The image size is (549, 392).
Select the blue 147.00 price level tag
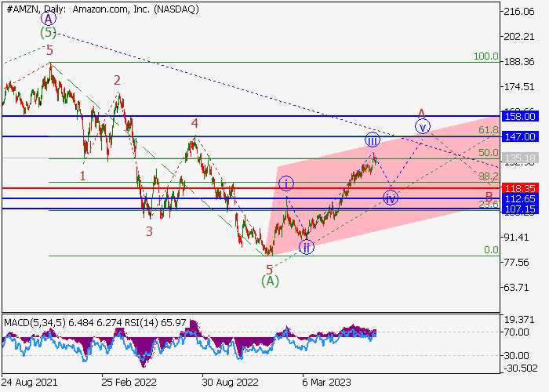pyautogui.click(x=520, y=136)
